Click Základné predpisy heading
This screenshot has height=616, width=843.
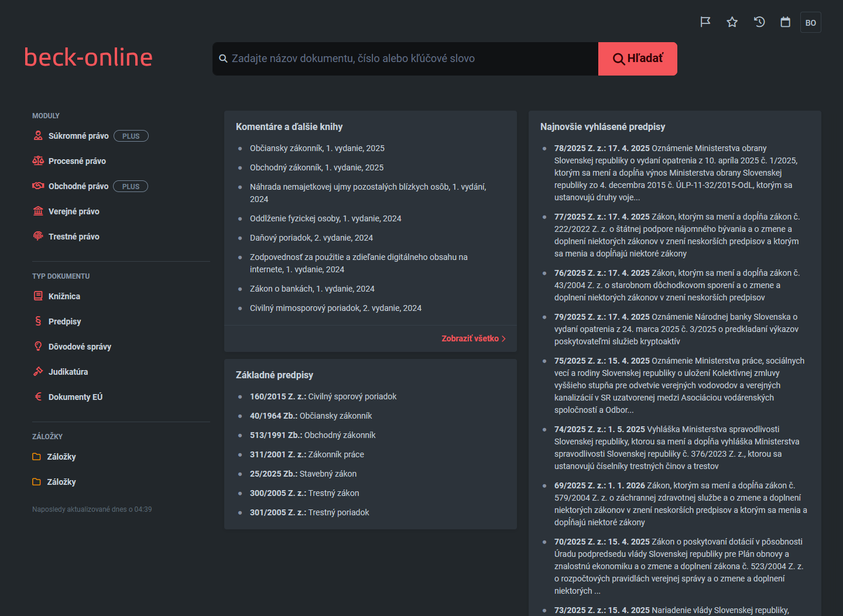click(x=275, y=375)
